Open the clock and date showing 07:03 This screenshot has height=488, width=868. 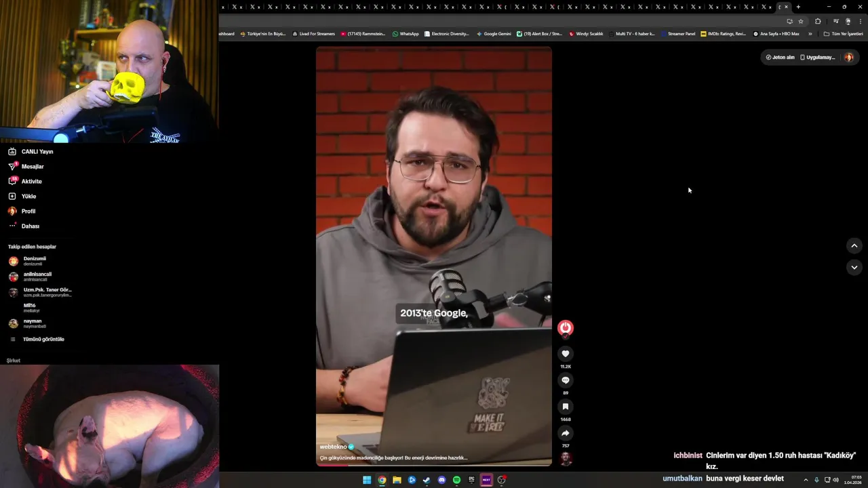tap(852, 480)
